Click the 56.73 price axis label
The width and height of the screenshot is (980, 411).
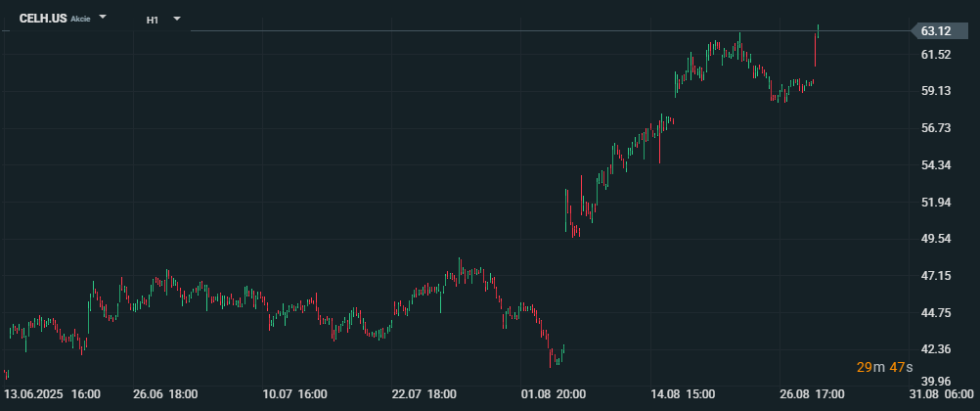tap(936, 128)
